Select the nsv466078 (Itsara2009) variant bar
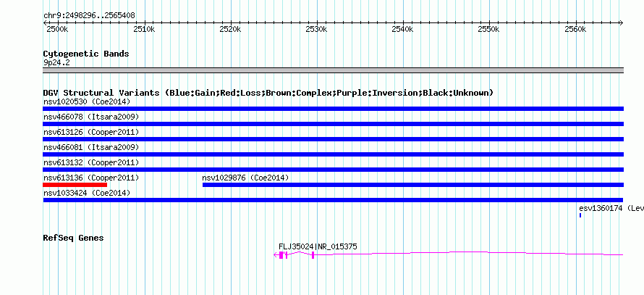The height and width of the screenshot is (295, 644). click(x=333, y=124)
